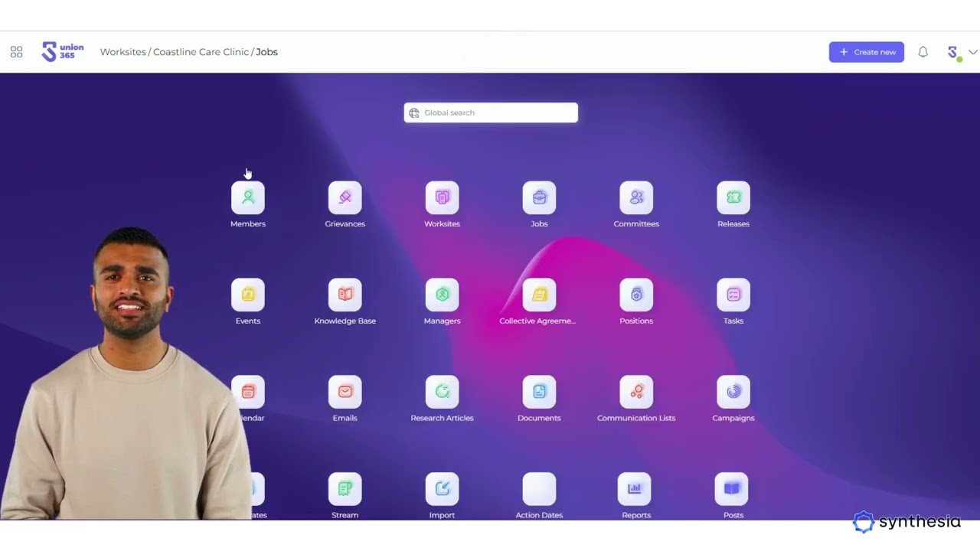The height and width of the screenshot is (551, 980).
Task: Open the user avatar menu
Action: pyautogui.click(x=954, y=52)
